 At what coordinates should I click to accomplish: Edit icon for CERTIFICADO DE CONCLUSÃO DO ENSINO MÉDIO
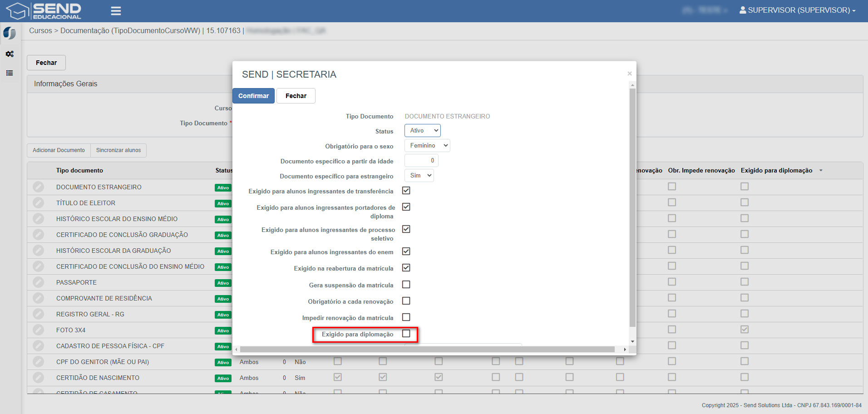(39, 266)
